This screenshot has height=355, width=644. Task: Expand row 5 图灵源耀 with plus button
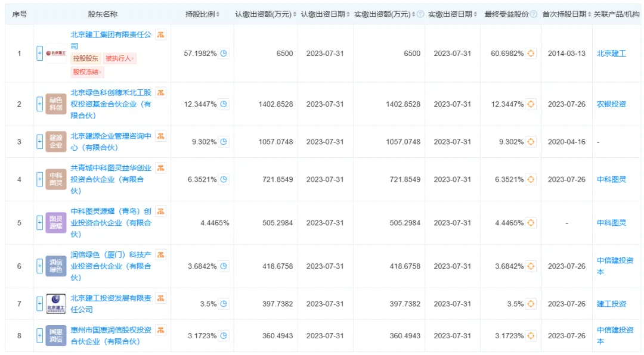click(x=39, y=223)
